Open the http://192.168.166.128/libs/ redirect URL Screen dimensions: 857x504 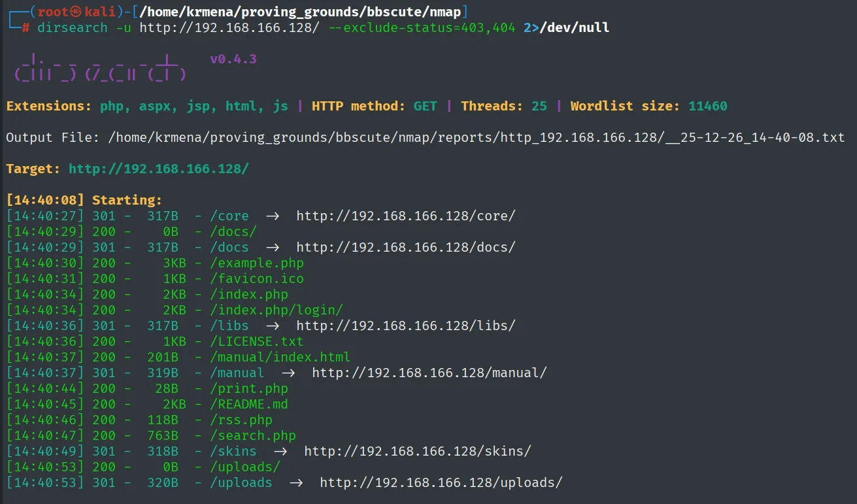point(406,326)
